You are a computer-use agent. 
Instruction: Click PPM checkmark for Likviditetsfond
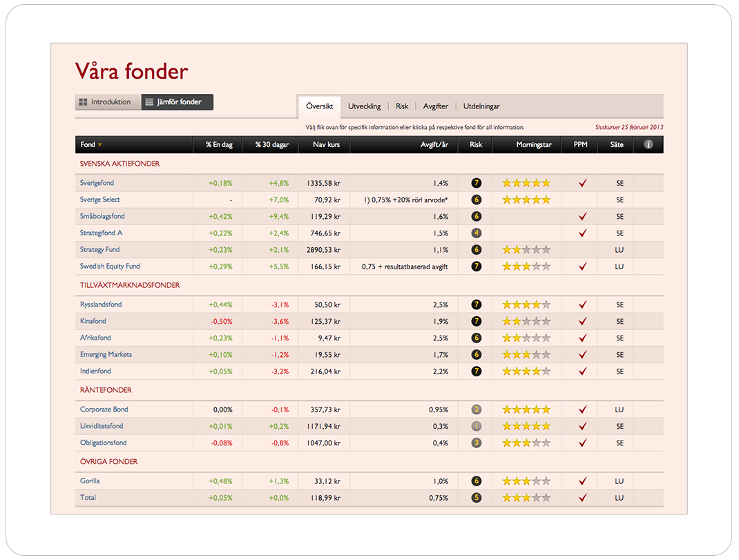[x=583, y=426]
